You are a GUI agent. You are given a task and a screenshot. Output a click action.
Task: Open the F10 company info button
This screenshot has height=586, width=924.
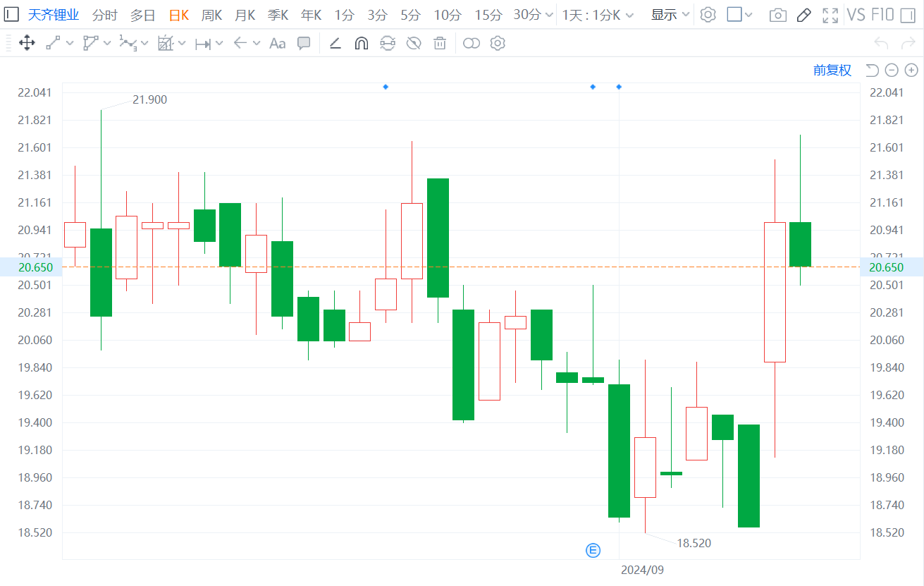click(x=882, y=15)
